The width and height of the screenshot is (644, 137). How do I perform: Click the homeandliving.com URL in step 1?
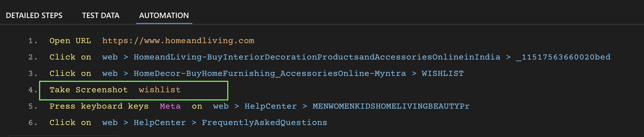pos(178,41)
